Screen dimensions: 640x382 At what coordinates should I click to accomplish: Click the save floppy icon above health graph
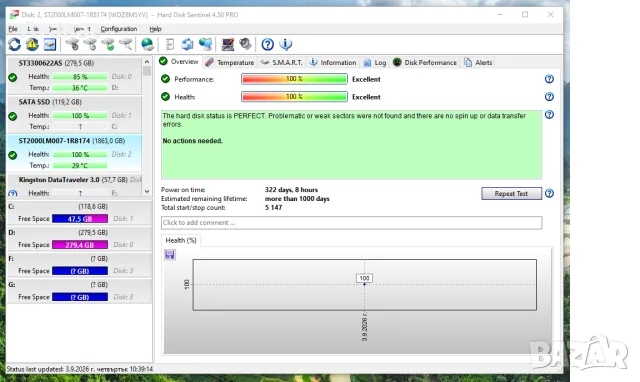click(170, 255)
